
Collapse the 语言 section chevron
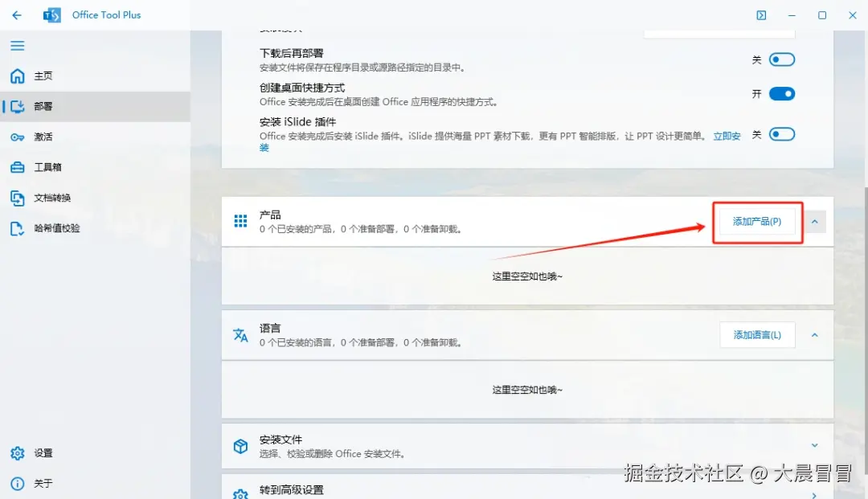pyautogui.click(x=815, y=335)
